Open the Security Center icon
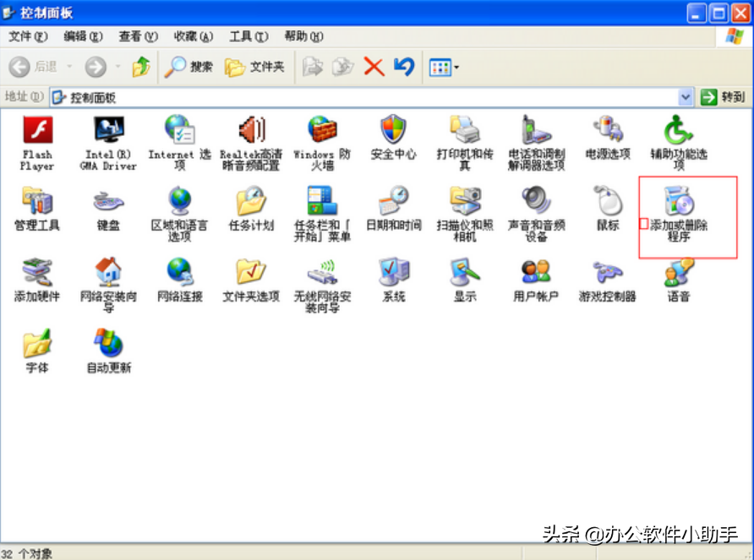The image size is (754, 560). 393,132
